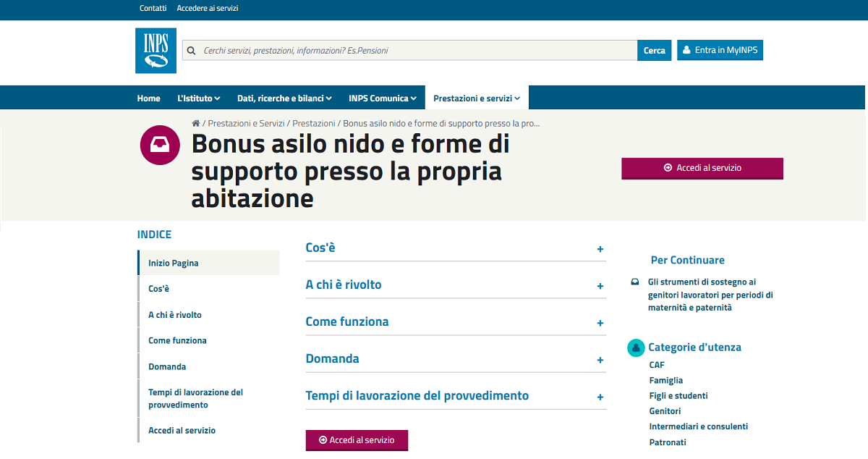Select Cos'è in index sidebar
868x459 pixels.
click(x=159, y=289)
